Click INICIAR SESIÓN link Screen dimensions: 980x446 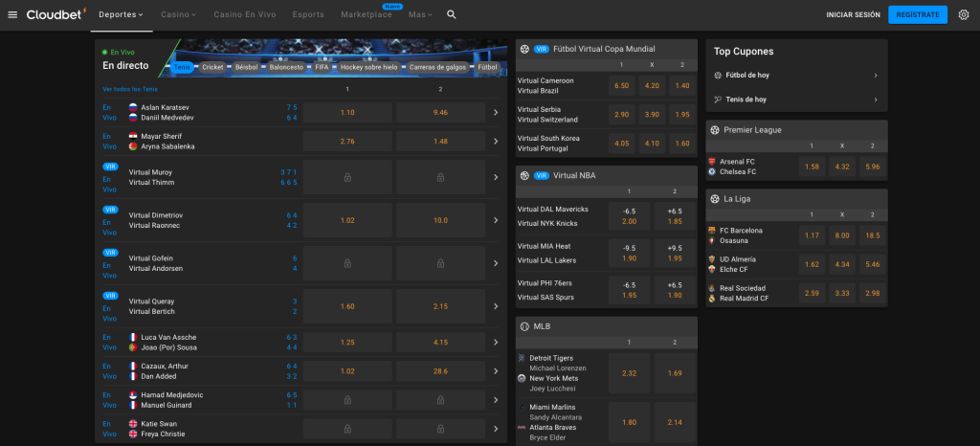(853, 14)
